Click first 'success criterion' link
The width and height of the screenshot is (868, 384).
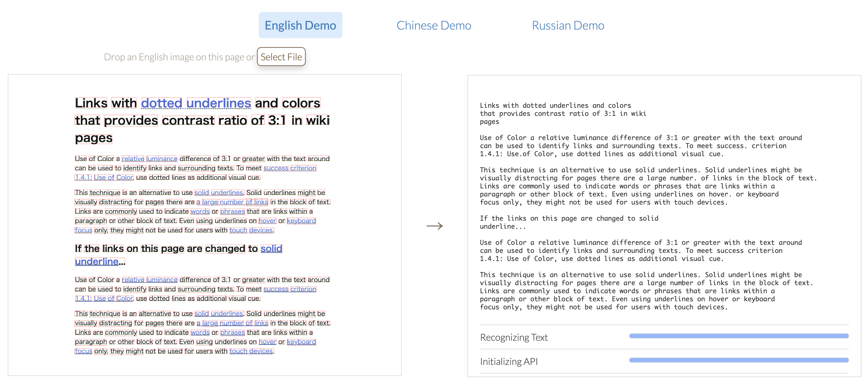(290, 168)
